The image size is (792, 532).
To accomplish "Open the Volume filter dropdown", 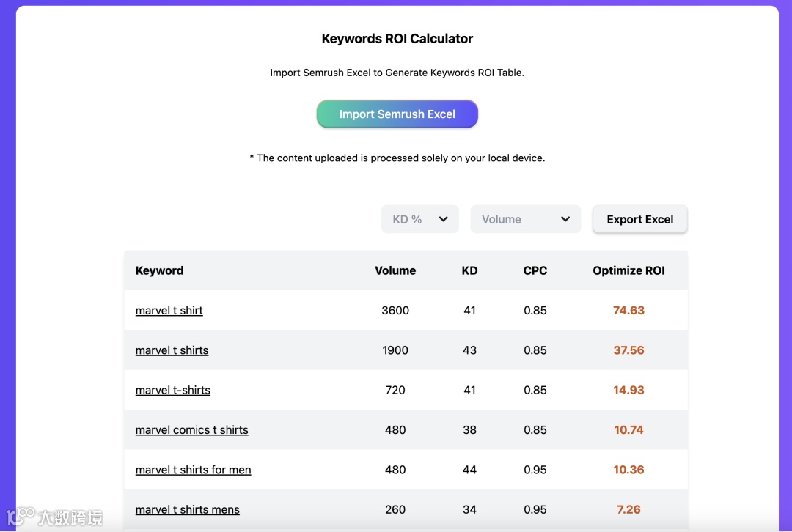I will [x=525, y=219].
